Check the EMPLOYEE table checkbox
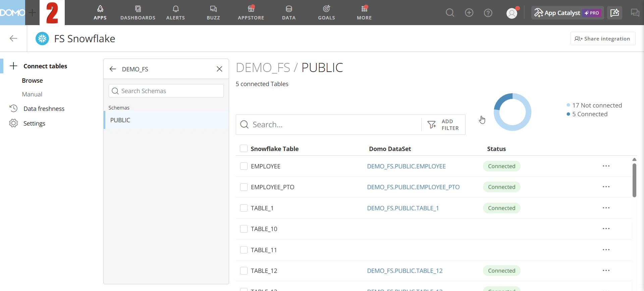The image size is (644, 291). tap(244, 166)
